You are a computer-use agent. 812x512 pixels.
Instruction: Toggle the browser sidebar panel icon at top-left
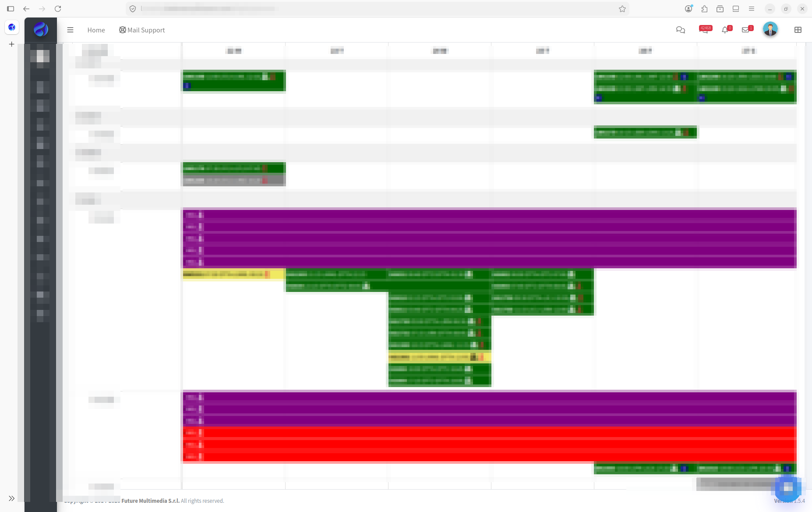pyautogui.click(x=11, y=9)
